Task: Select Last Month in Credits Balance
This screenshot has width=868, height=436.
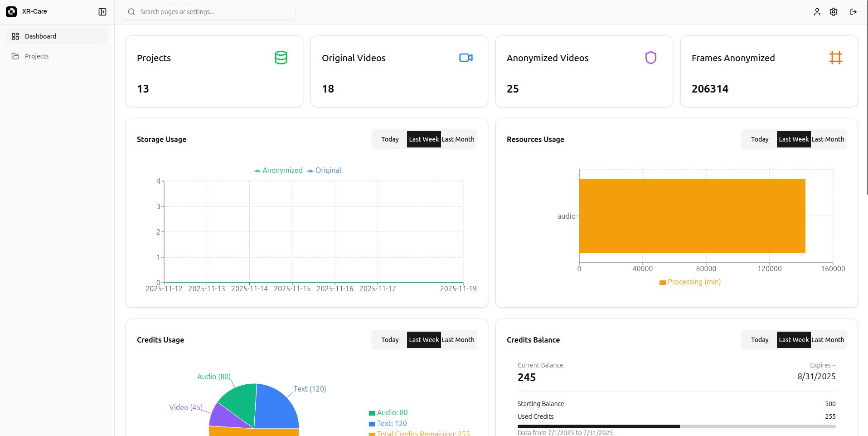Action: click(x=828, y=340)
